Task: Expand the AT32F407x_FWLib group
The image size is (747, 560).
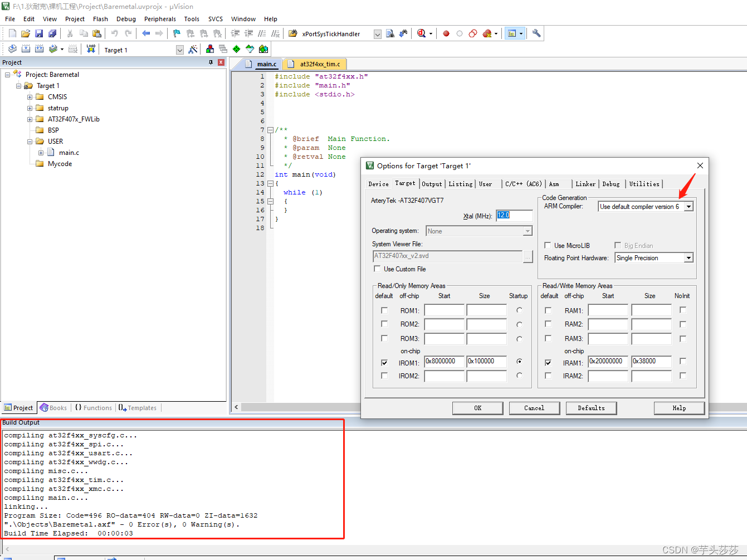Action: point(30,119)
